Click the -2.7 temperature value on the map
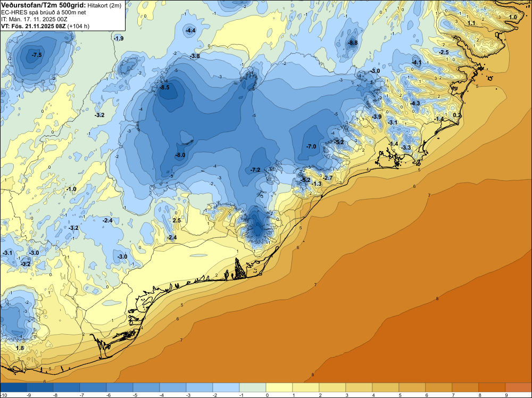 (328, 178)
